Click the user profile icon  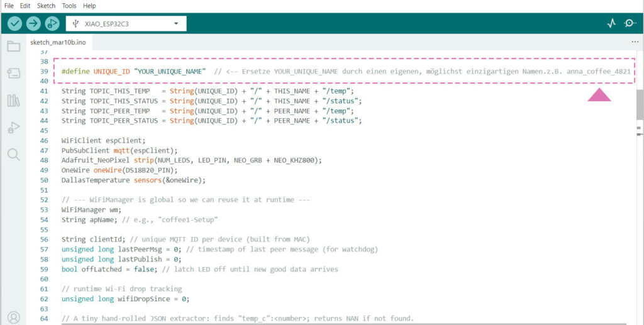[x=13, y=317]
